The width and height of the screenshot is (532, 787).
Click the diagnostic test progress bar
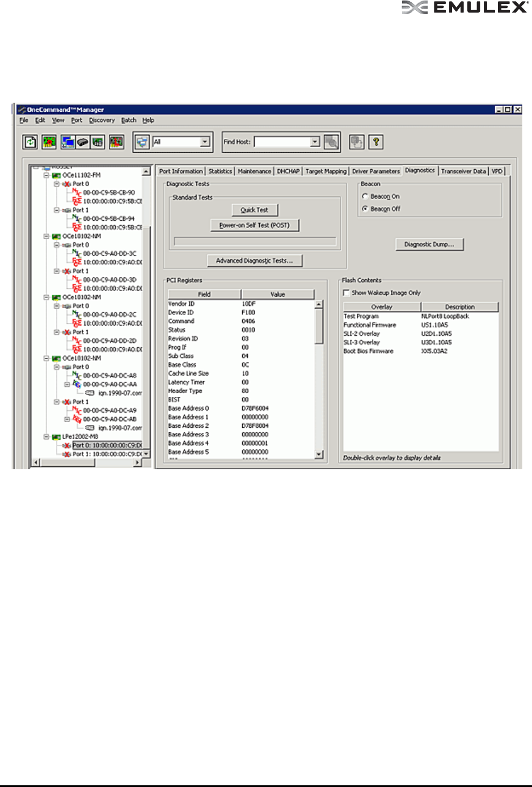tap(255, 241)
